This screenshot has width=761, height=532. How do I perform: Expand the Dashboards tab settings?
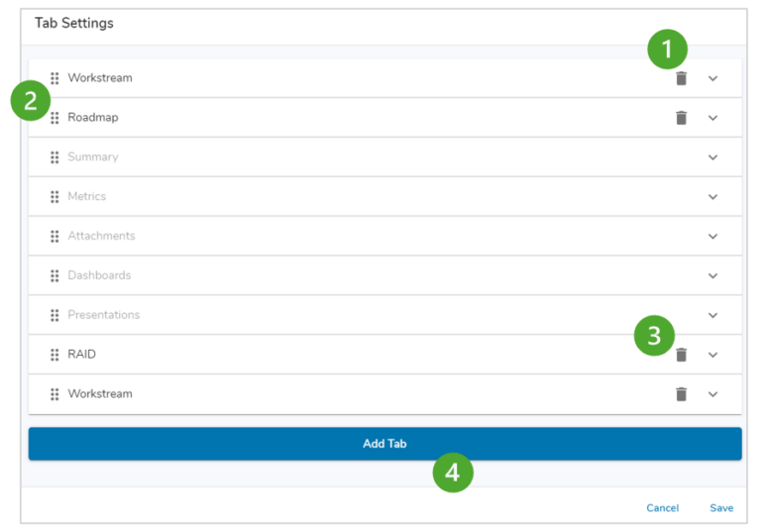(x=713, y=275)
